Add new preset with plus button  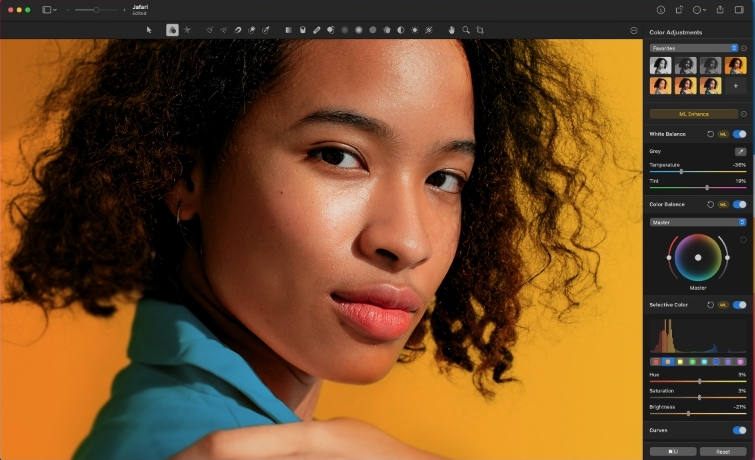[736, 86]
